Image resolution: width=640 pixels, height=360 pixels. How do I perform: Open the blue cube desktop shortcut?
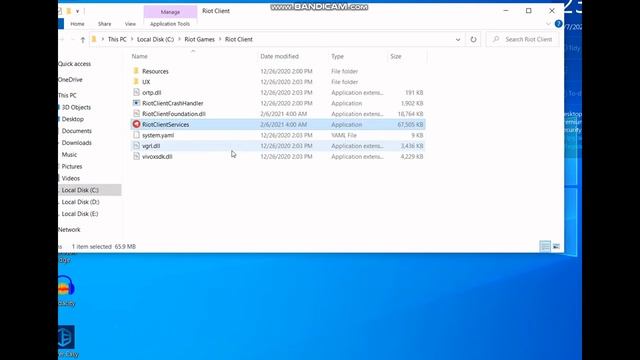[x=66, y=337]
